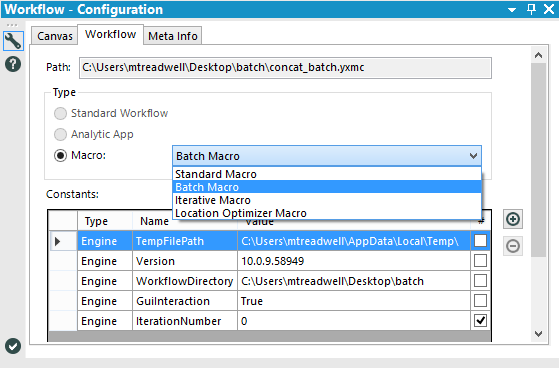Select the Workflow tab

[x=111, y=34]
